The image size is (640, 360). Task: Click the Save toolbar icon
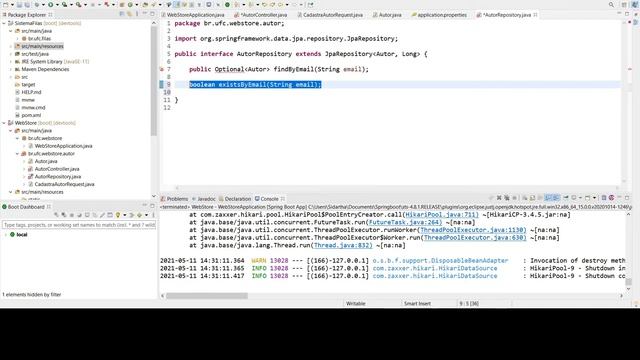(x=19, y=4)
